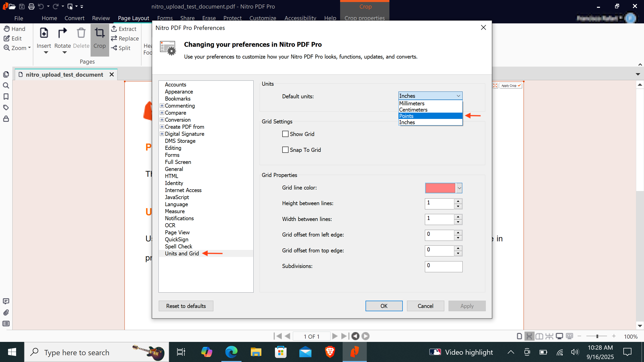Click the Print icon in quick access toolbar
The width and height of the screenshot is (644, 362).
(31, 7)
